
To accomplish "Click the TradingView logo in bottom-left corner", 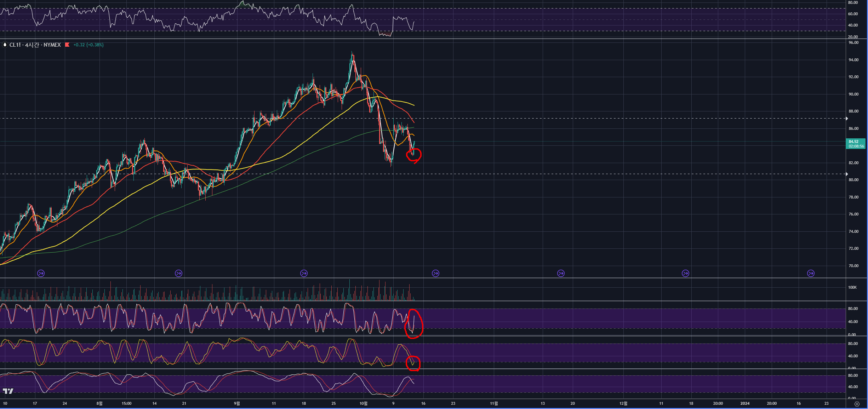I will [x=8, y=391].
